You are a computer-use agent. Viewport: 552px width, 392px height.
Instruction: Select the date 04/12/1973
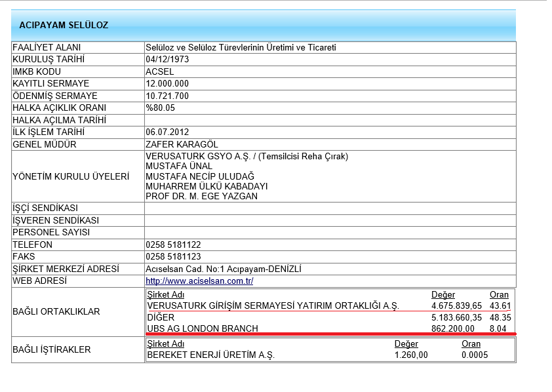(167, 59)
